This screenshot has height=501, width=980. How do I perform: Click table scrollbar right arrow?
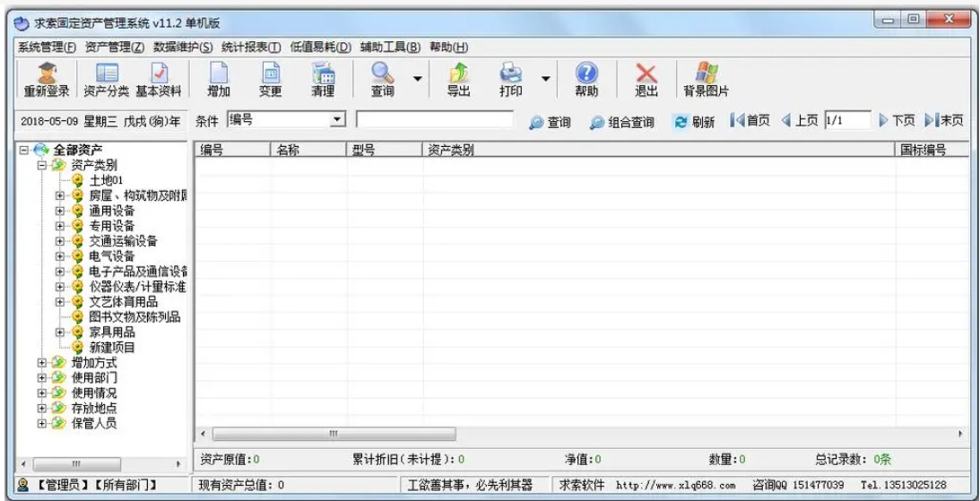coord(960,434)
